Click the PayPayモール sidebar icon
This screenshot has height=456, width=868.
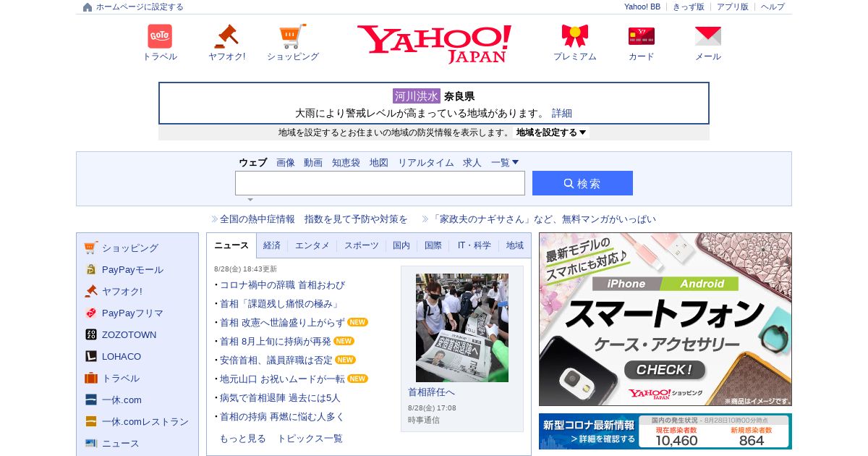[x=91, y=269]
